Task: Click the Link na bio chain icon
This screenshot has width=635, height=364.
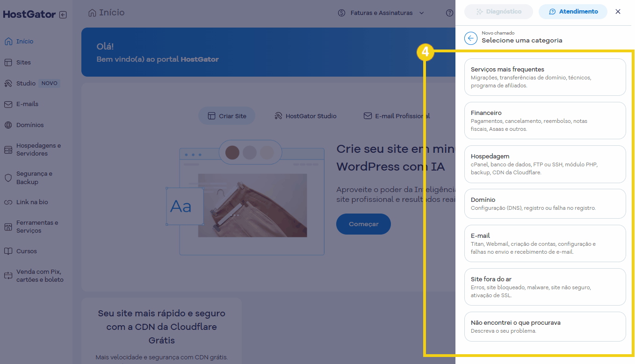Action: 8,202
